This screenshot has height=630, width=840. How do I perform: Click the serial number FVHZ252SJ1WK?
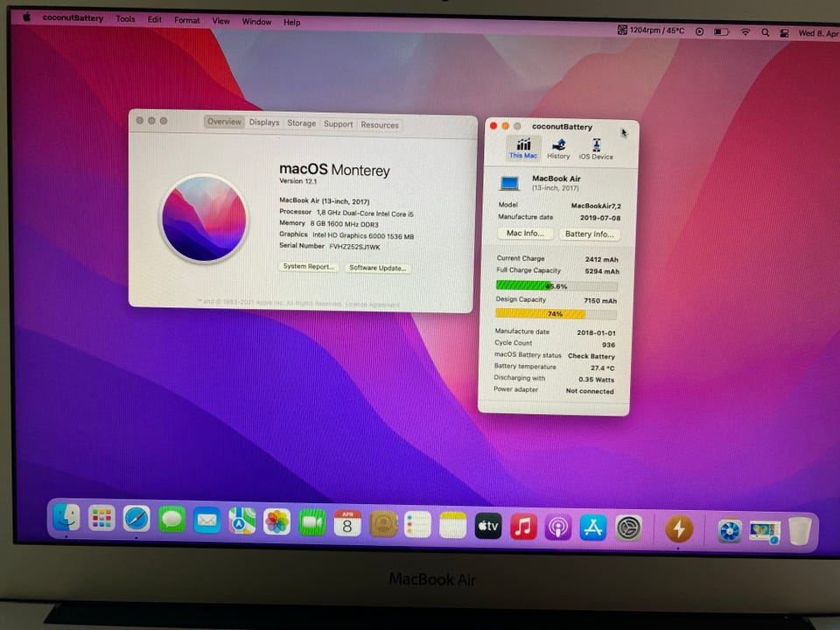click(354, 247)
